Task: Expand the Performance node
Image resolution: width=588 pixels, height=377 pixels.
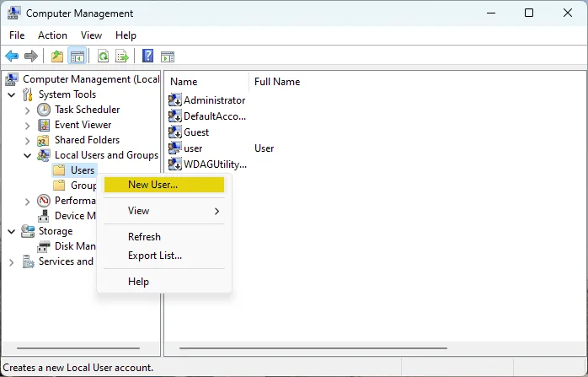Action: (27, 202)
